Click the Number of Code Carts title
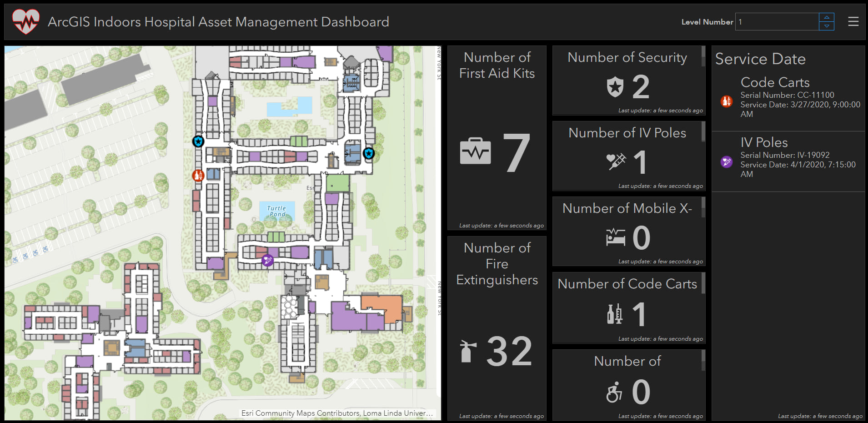868x423 pixels. pyautogui.click(x=627, y=284)
